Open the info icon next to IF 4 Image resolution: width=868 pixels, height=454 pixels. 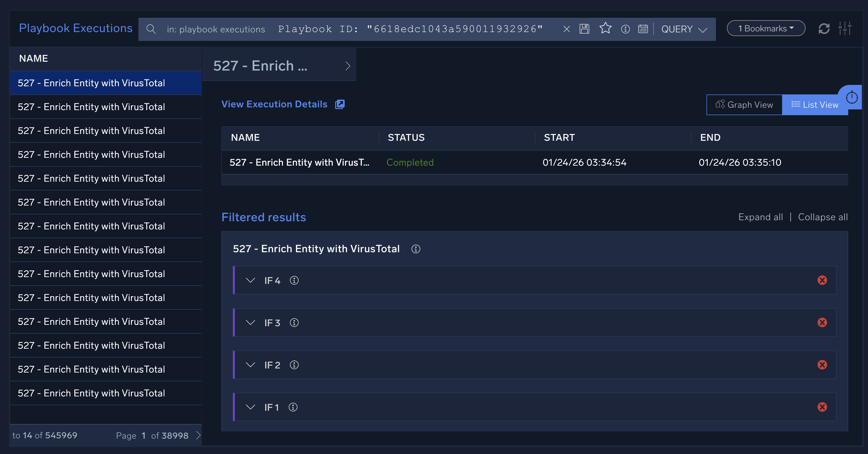point(294,281)
